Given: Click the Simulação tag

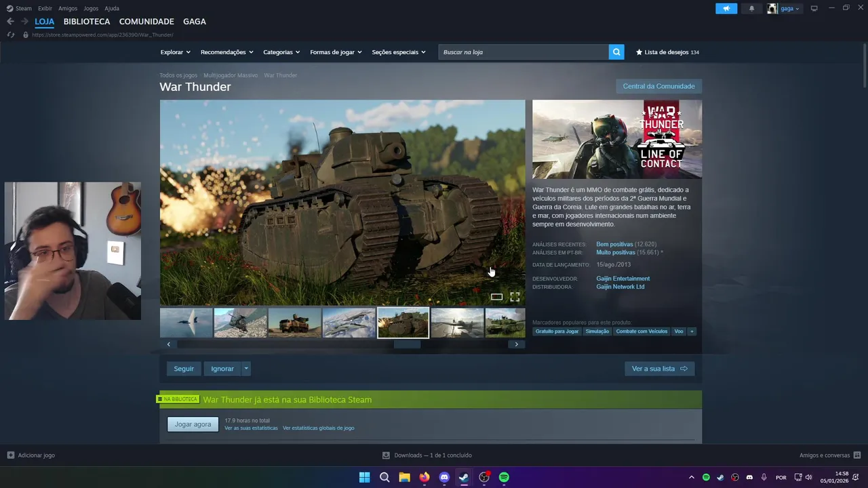Looking at the screenshot, I should pyautogui.click(x=597, y=331).
